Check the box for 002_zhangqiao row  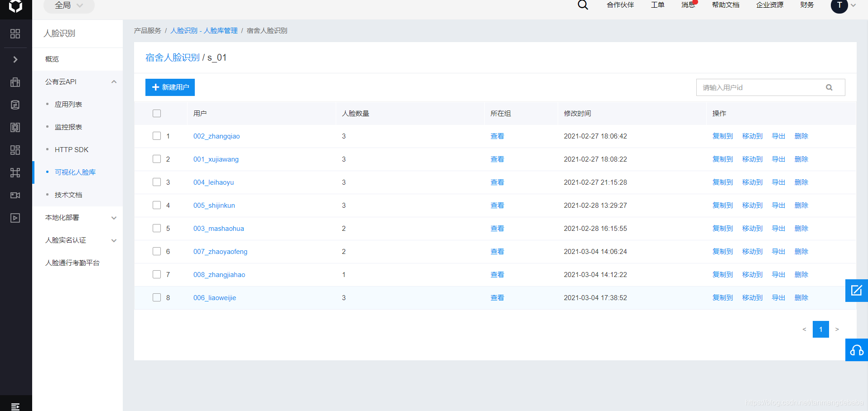coord(157,136)
